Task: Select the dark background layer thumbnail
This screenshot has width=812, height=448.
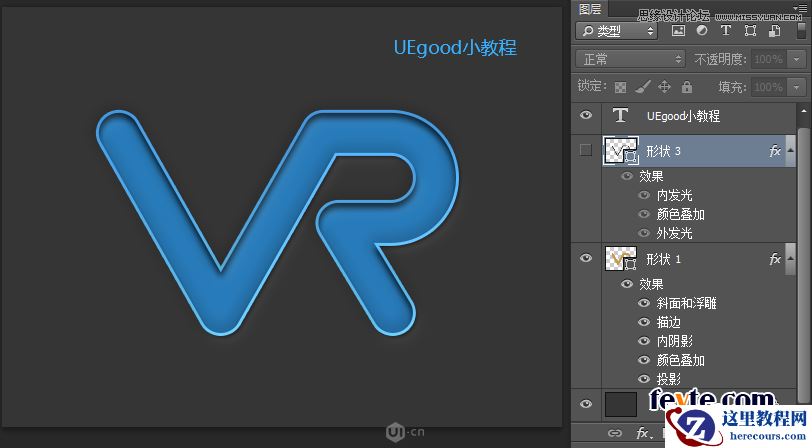Action: pos(620,404)
